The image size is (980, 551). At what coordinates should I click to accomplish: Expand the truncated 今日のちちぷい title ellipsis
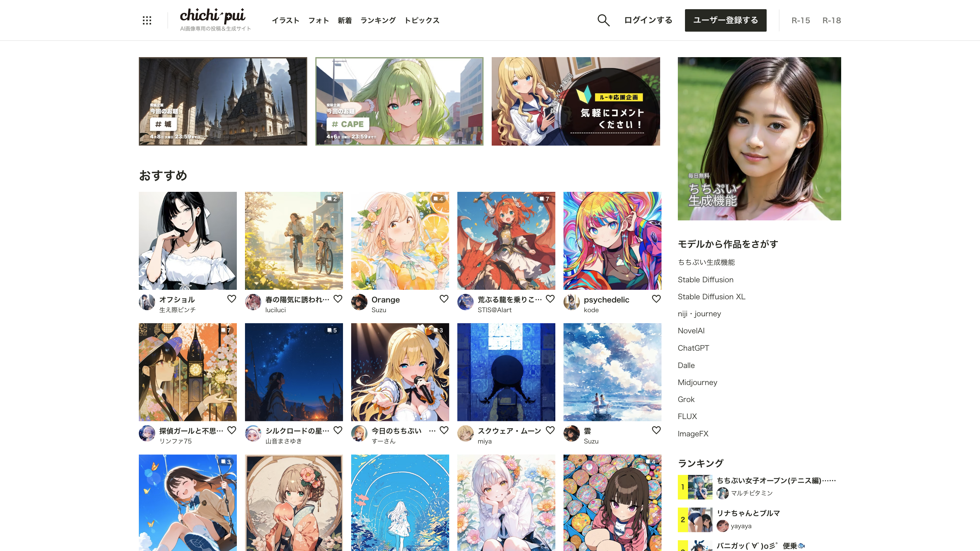click(432, 431)
